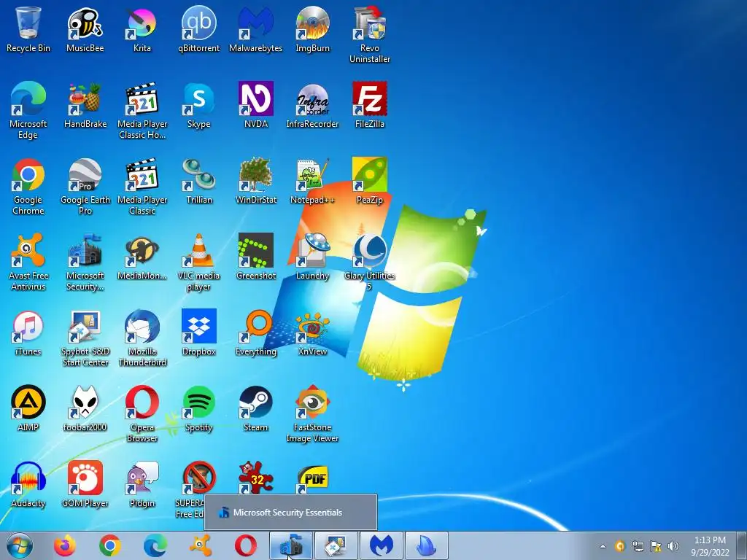747x560 pixels.
Task: Select Google Chrome desktop icon
Action: (28, 187)
